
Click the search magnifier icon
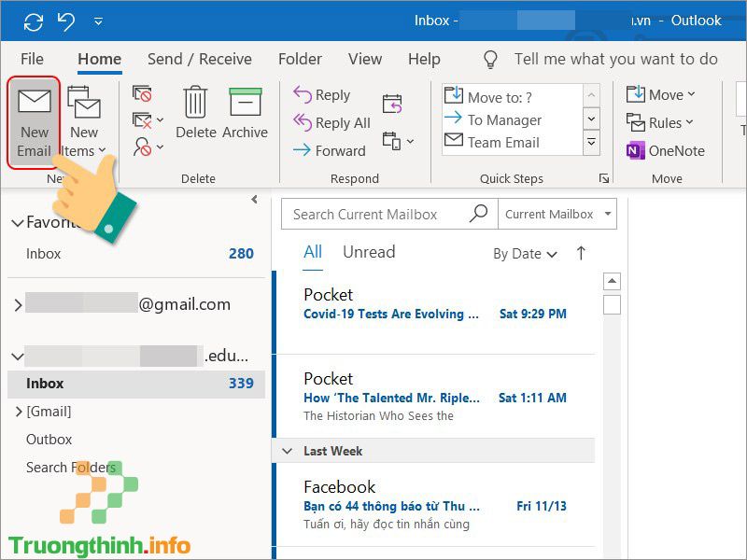point(478,214)
